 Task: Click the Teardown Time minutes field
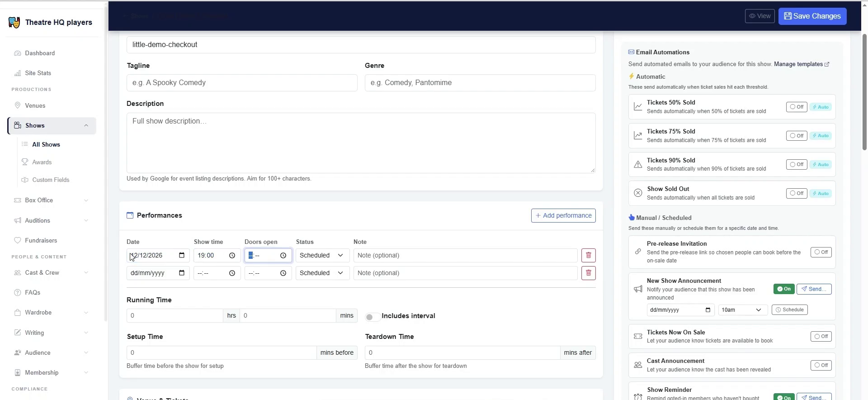(x=462, y=352)
